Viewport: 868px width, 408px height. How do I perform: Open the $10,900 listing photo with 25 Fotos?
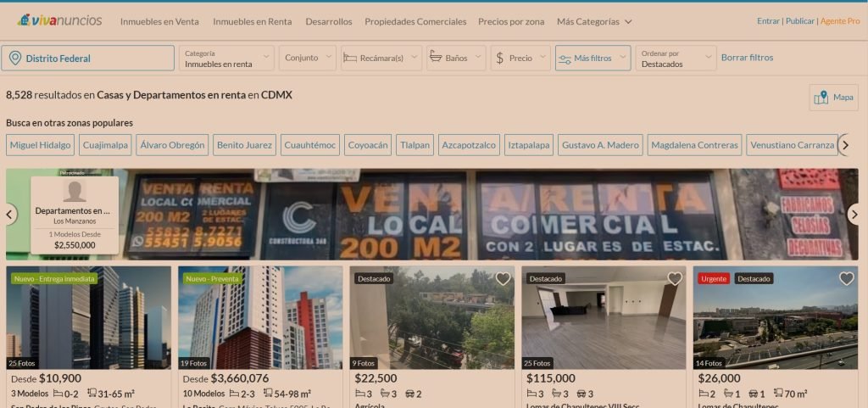88,318
